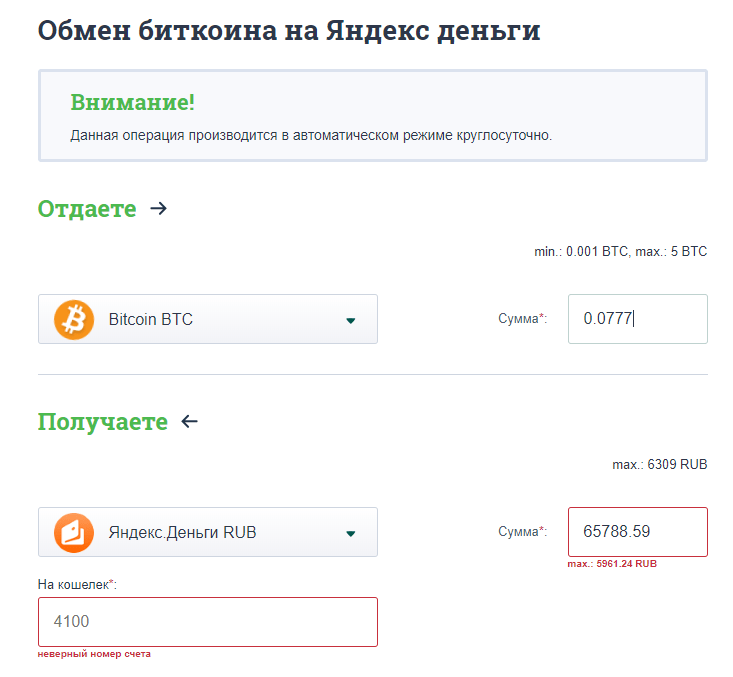Expand the Яндекс.Деньги RUB dropdown arrow
The height and width of the screenshot is (677, 733).
tap(350, 533)
